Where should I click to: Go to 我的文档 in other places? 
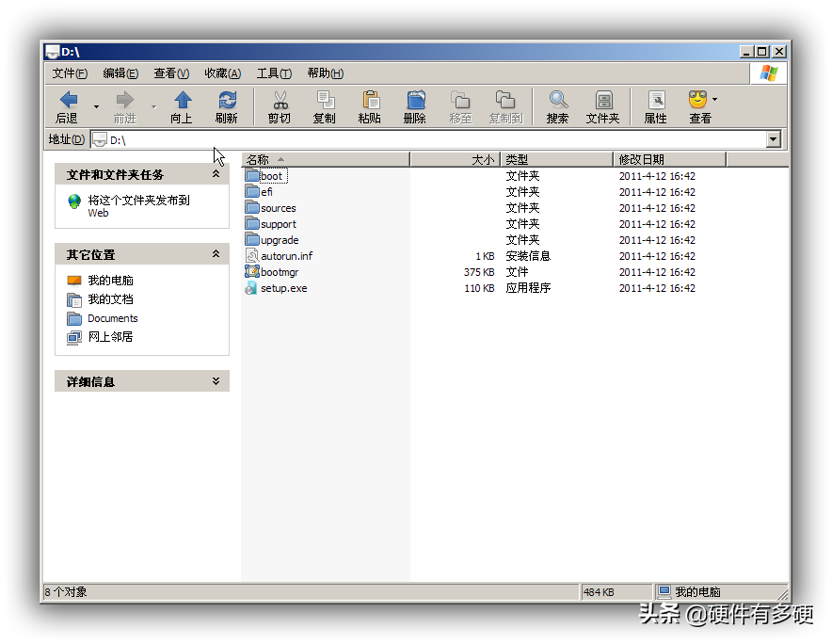coord(110,298)
